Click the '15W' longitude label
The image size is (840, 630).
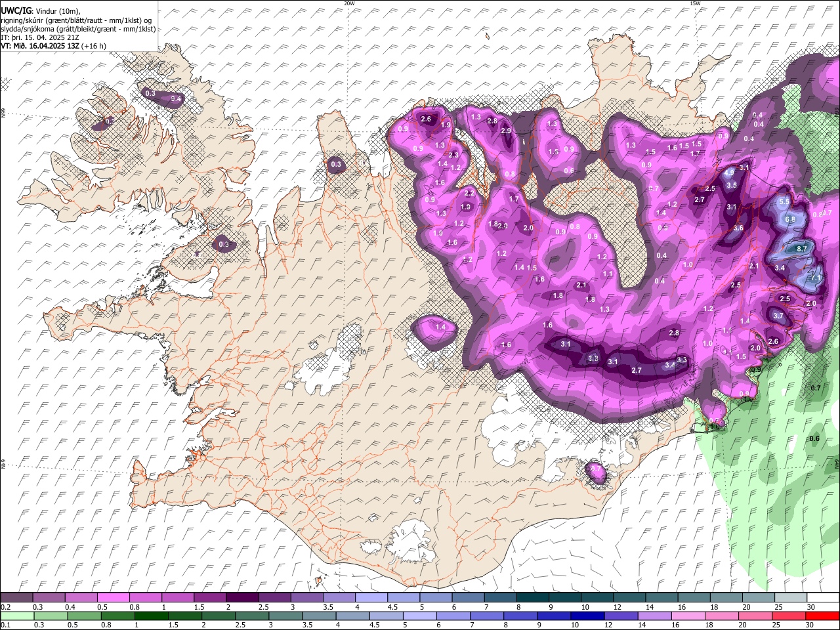[x=695, y=3]
